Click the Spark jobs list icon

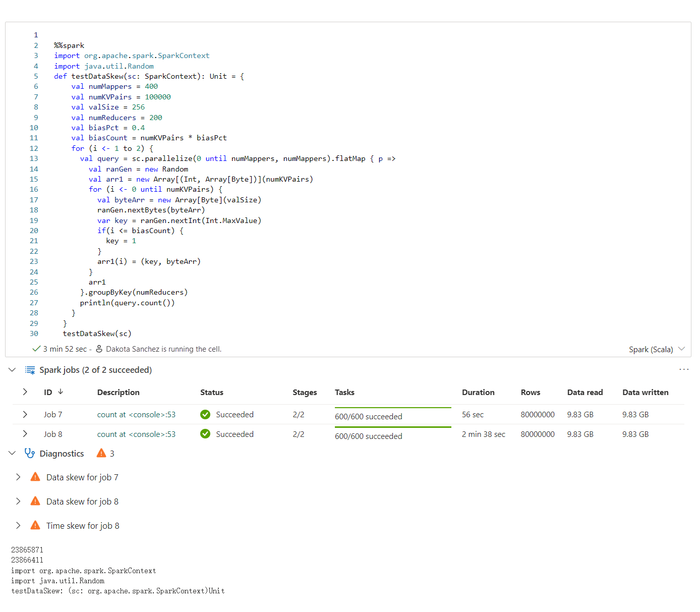[30, 370]
